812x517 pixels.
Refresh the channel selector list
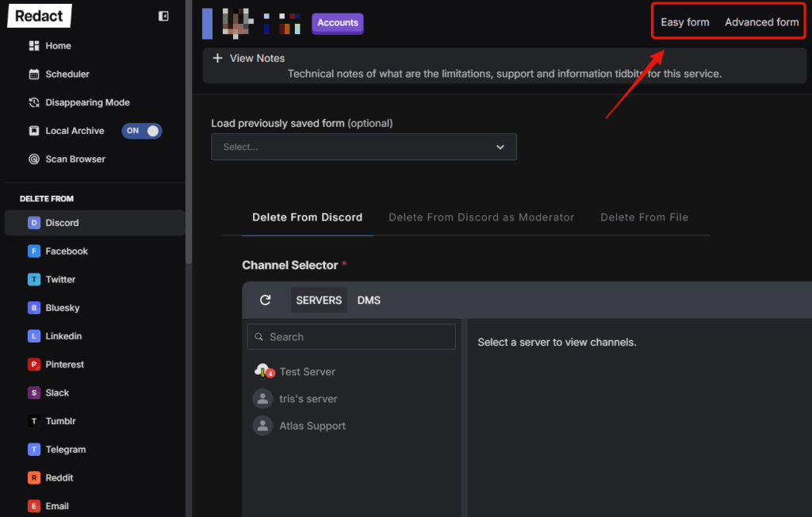[x=266, y=301]
